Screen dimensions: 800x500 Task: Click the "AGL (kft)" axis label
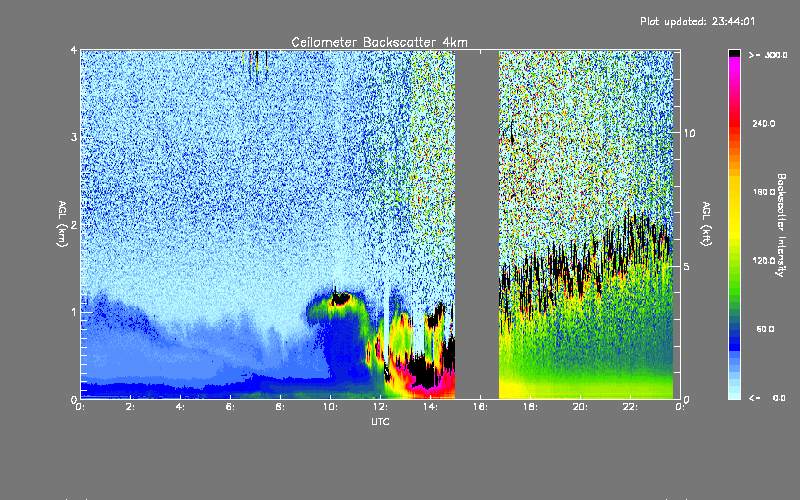point(706,224)
